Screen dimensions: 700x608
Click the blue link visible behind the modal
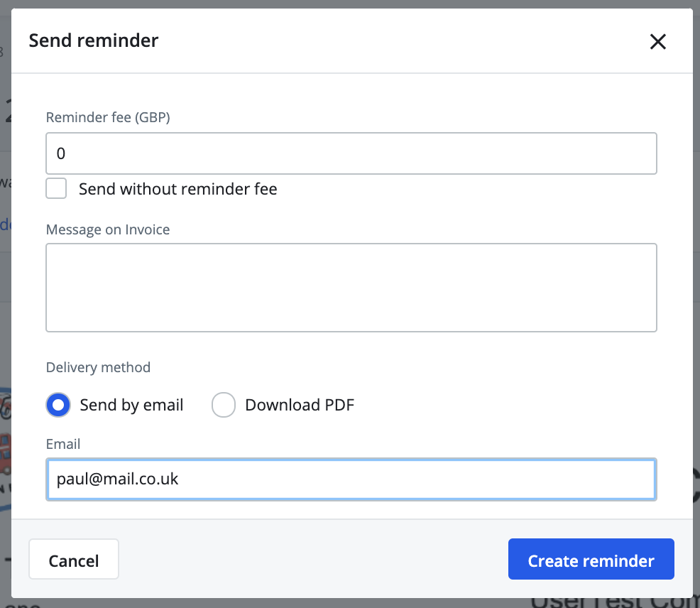click(x=5, y=224)
